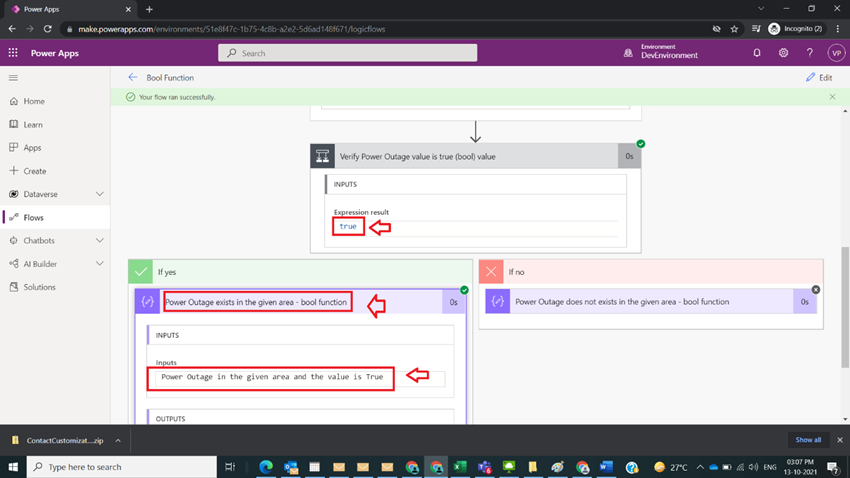Go back using the Bool Function arrow

133,77
